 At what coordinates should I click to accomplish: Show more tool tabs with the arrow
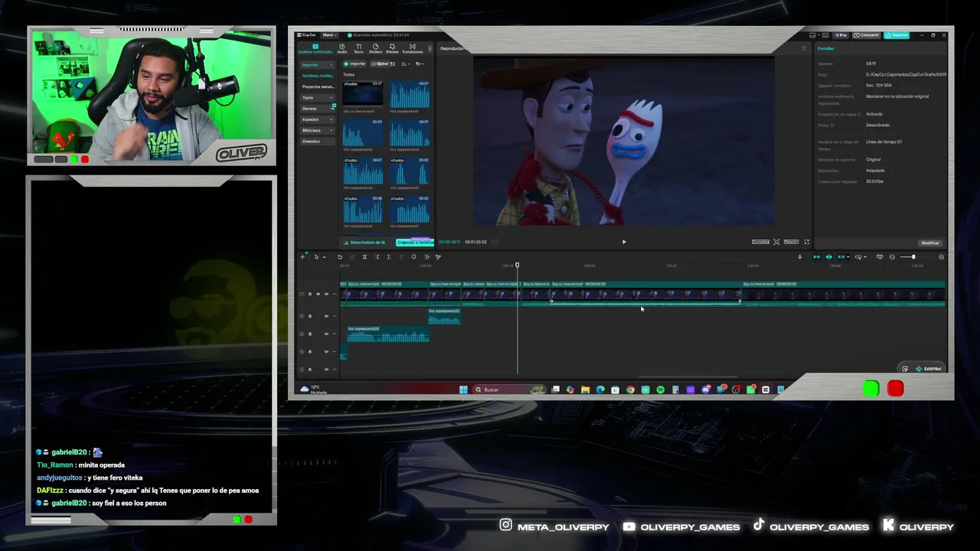(430, 48)
